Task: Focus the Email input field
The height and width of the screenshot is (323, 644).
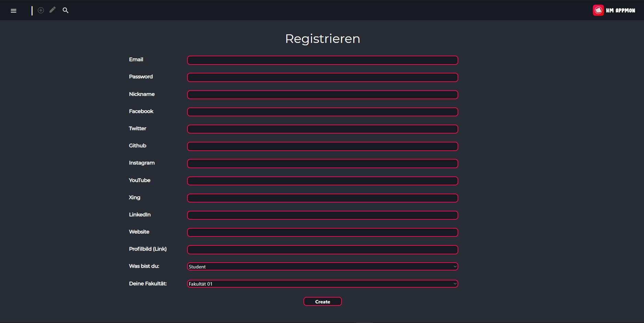Action: 323,60
